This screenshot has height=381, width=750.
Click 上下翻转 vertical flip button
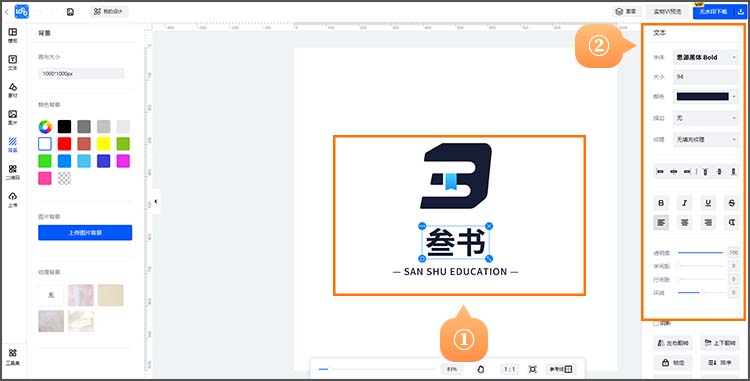(x=720, y=343)
